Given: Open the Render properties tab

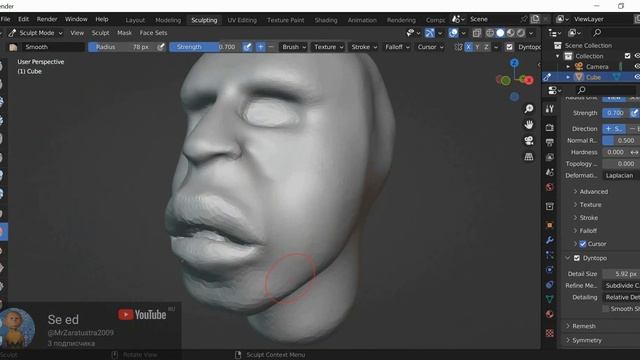Looking at the screenshot, I should tap(550, 127).
